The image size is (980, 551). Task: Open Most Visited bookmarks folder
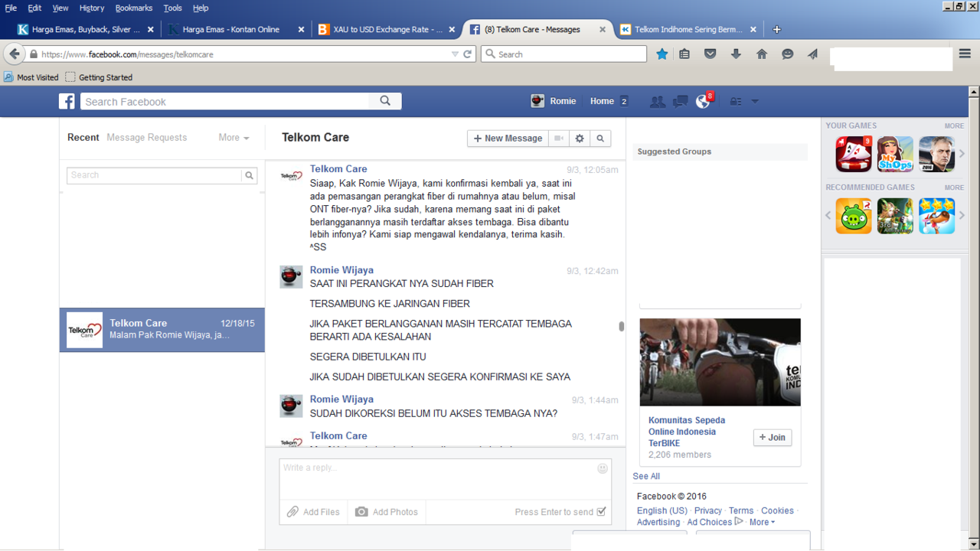point(31,77)
